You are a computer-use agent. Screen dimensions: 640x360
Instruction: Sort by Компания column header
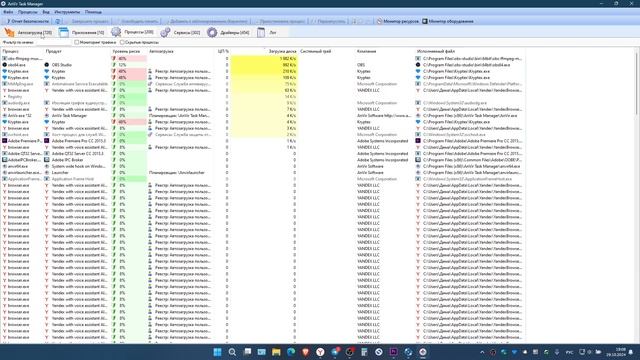(384, 51)
